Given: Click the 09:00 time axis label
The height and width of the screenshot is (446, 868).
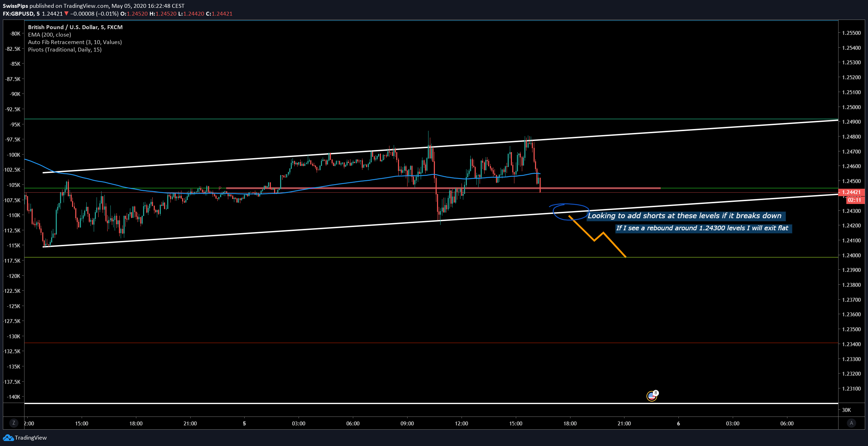Looking at the screenshot, I should click(x=407, y=423).
